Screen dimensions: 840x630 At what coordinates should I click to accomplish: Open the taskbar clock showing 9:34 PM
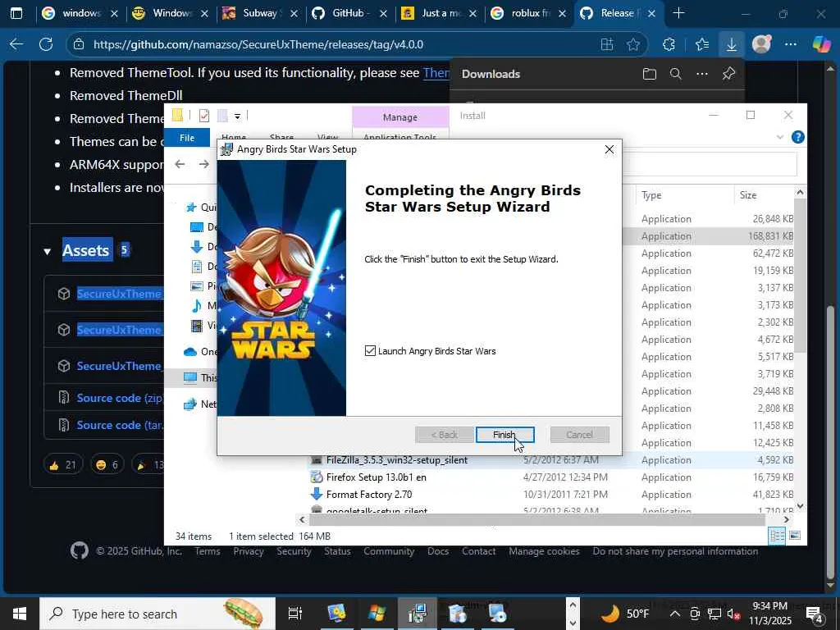click(x=769, y=614)
